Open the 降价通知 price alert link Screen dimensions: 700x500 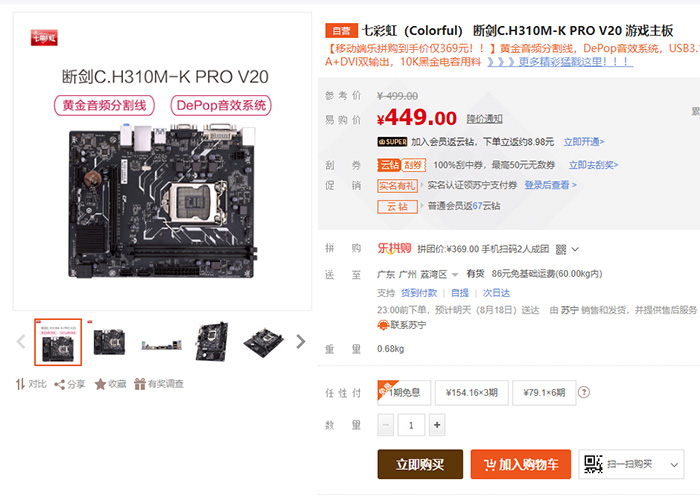click(x=484, y=119)
